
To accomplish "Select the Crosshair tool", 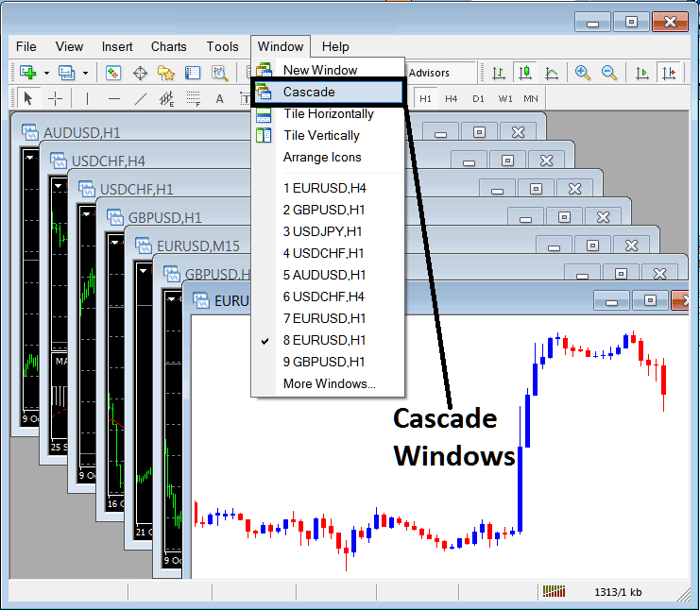I will [x=56, y=98].
